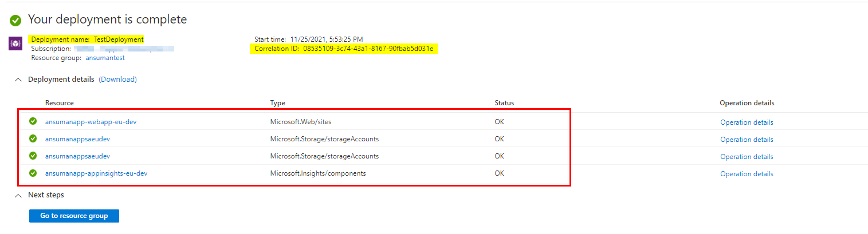
Task: Click green status icon for ansumanapp-webapp-eu-dev
Action: pos(33,121)
